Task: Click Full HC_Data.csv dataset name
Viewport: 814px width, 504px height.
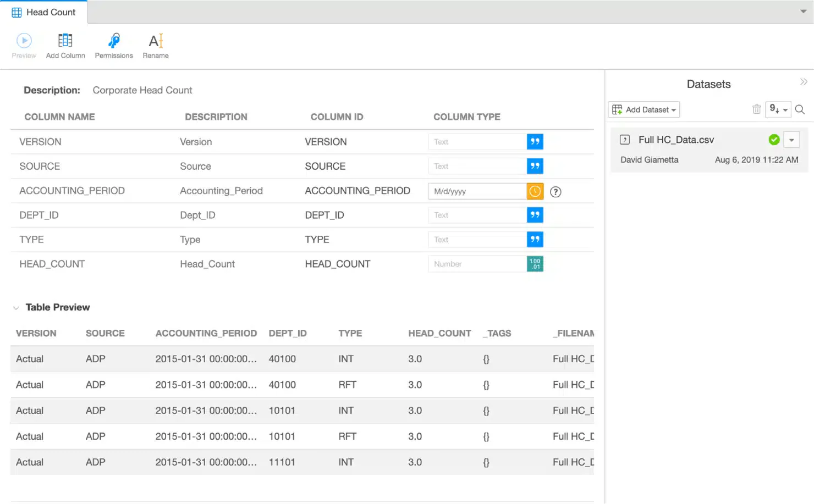Action: (x=676, y=140)
